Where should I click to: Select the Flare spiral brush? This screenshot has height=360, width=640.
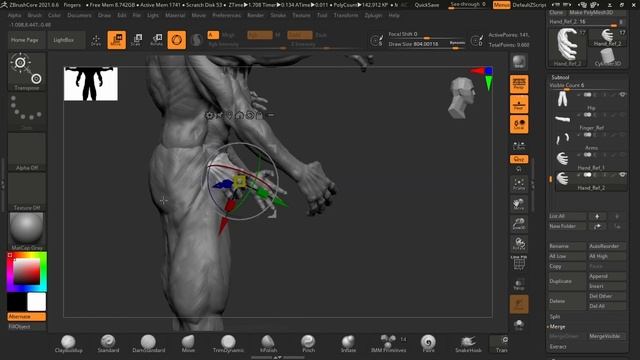point(428,344)
